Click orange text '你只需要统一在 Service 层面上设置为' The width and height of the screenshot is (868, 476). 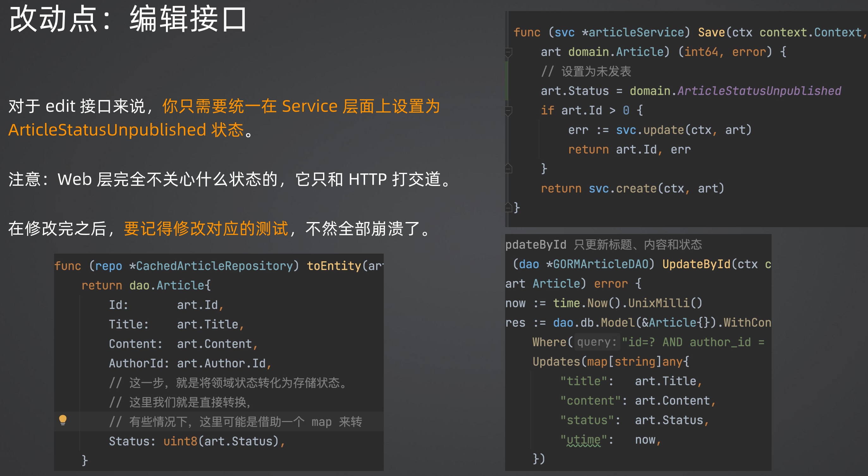[x=301, y=107]
